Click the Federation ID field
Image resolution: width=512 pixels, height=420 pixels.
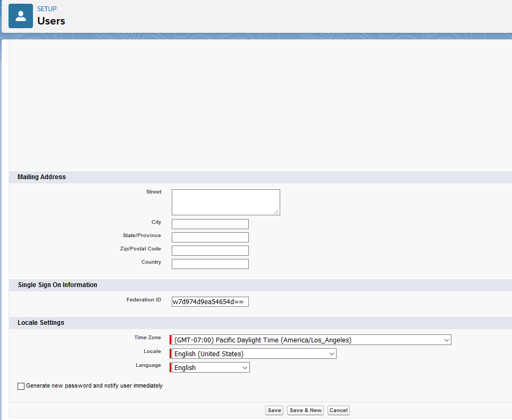[210, 302]
